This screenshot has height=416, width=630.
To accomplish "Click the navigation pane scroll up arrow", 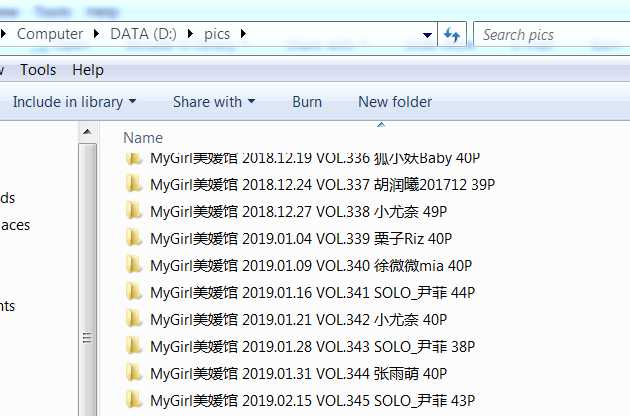I will tap(87, 132).
